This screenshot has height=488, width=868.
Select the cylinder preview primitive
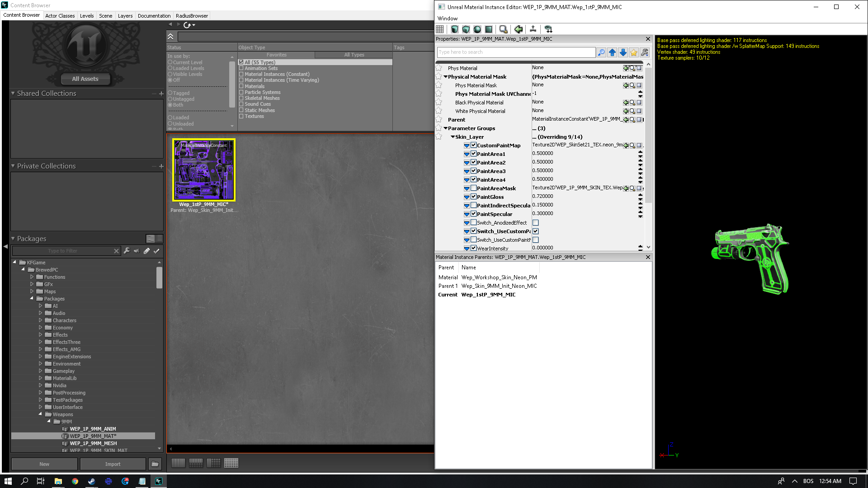455,29
